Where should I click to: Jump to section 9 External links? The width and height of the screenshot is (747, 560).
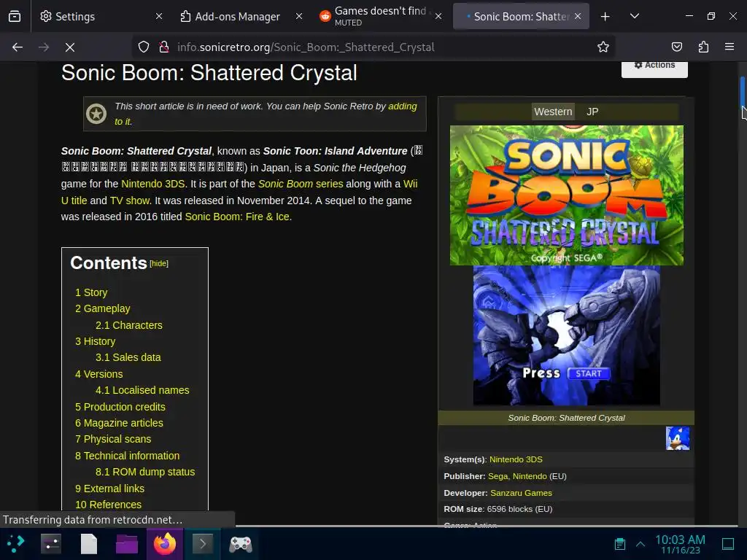pos(109,489)
